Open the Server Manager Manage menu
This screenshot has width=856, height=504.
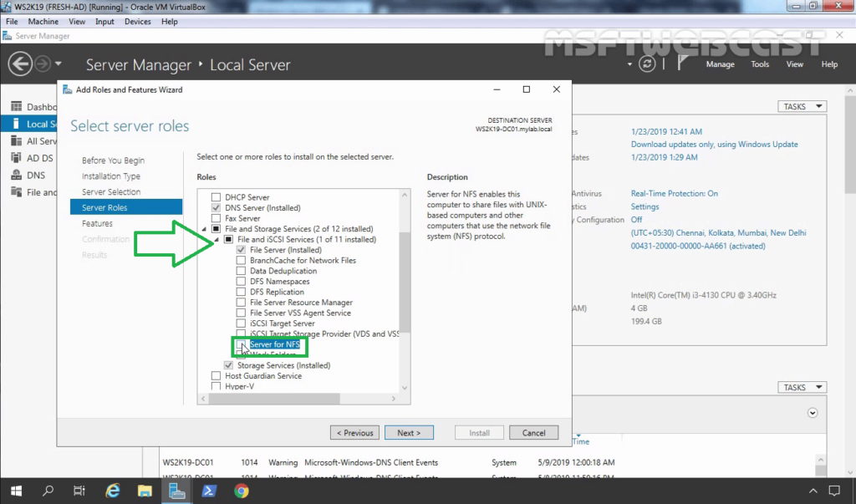click(720, 64)
